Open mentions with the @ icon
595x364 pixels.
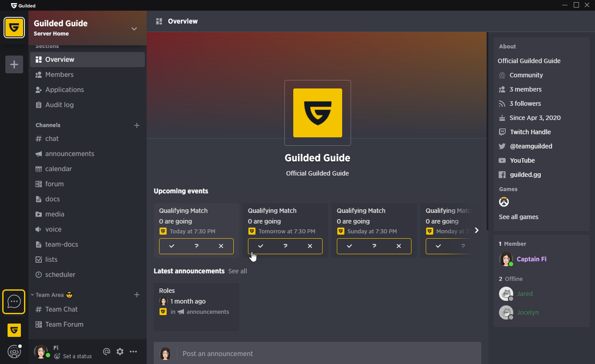click(107, 352)
